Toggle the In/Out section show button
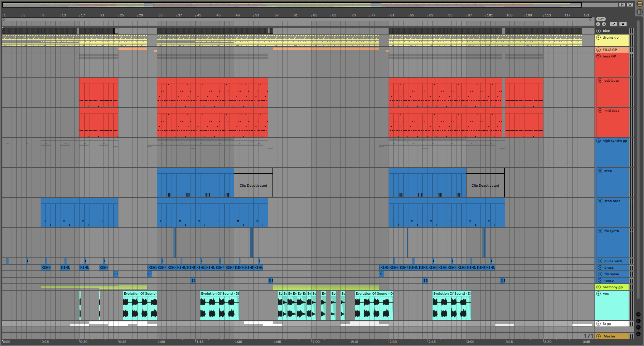The image size is (644, 346). tap(638, 314)
